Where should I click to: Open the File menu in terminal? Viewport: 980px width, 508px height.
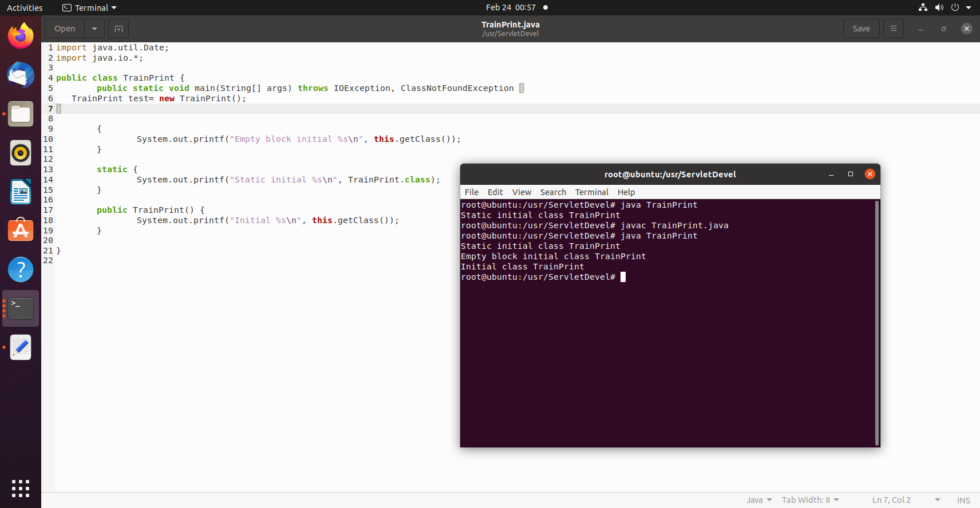[x=472, y=192]
